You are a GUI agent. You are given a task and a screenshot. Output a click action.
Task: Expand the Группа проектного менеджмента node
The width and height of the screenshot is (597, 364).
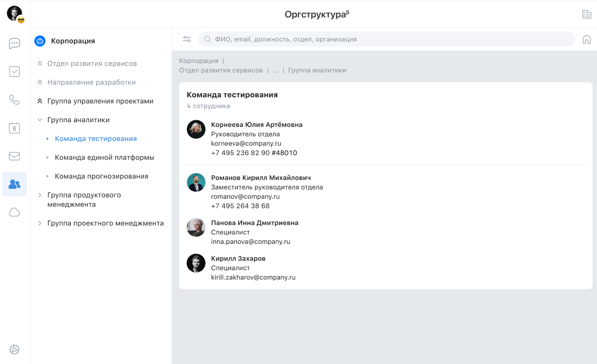39,223
